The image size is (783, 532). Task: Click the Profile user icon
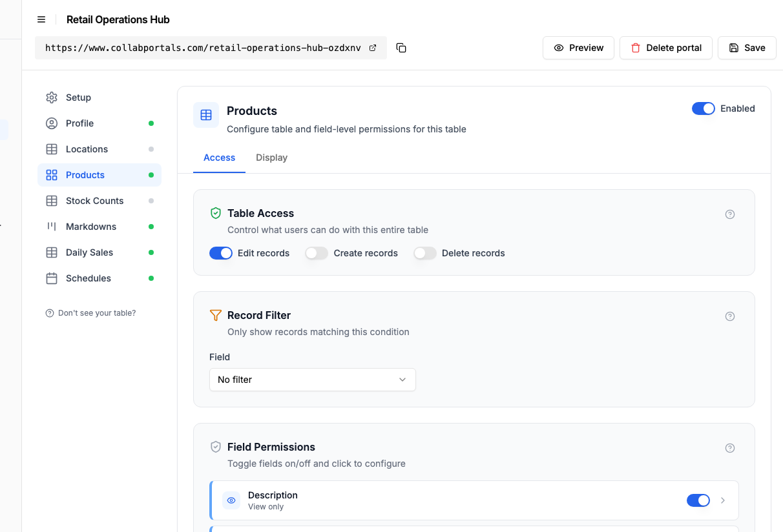pos(52,123)
